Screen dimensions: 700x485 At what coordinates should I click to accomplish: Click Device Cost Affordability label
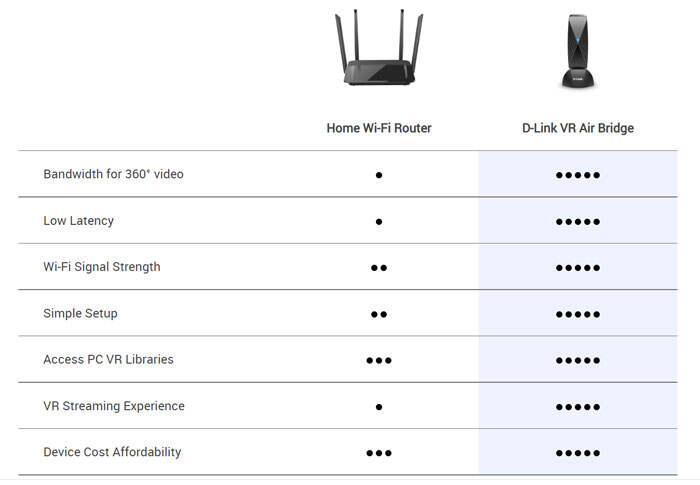point(112,452)
